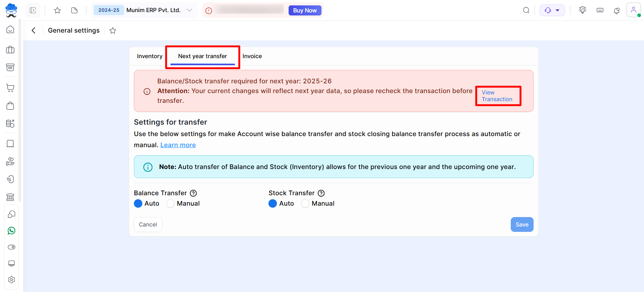Switch to the Invoice tab
Screen dimensions: 644x292
click(252, 56)
